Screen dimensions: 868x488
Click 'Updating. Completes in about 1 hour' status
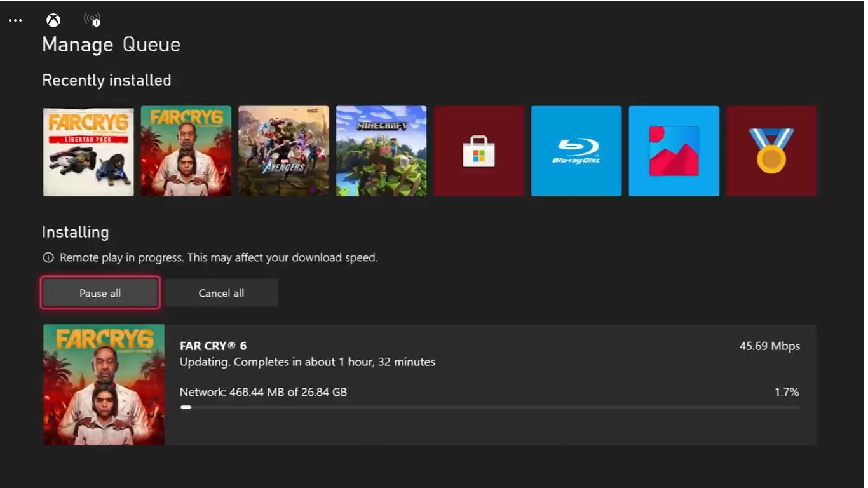pos(308,362)
